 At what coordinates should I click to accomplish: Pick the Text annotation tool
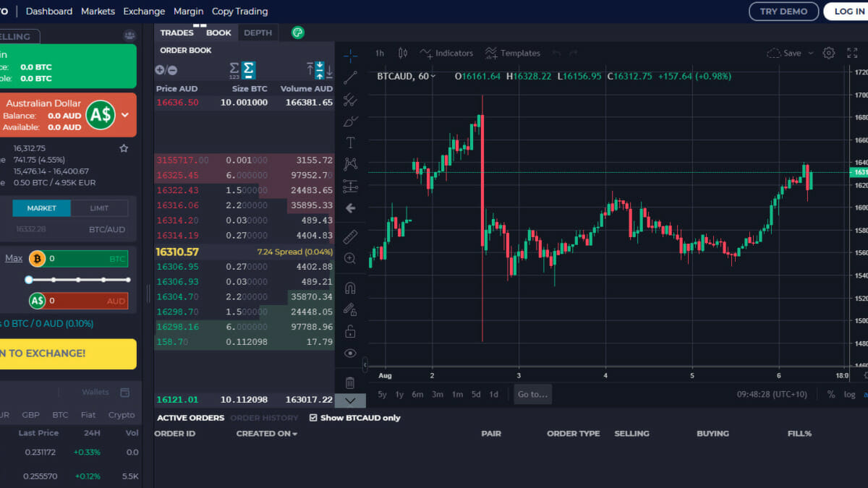tap(350, 142)
